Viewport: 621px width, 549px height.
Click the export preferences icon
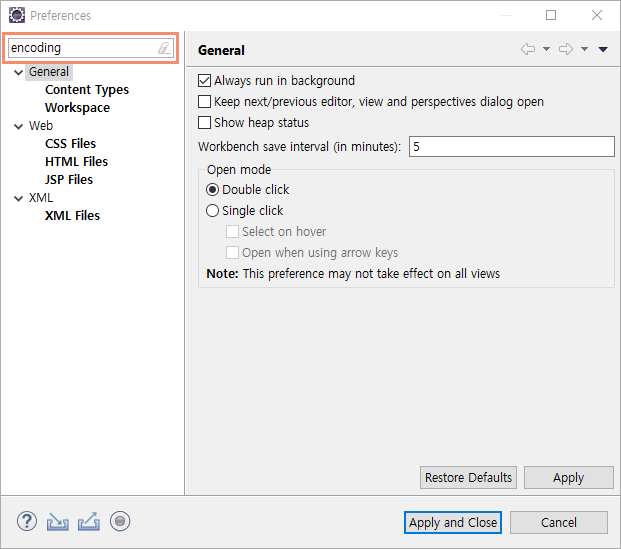[x=89, y=521]
